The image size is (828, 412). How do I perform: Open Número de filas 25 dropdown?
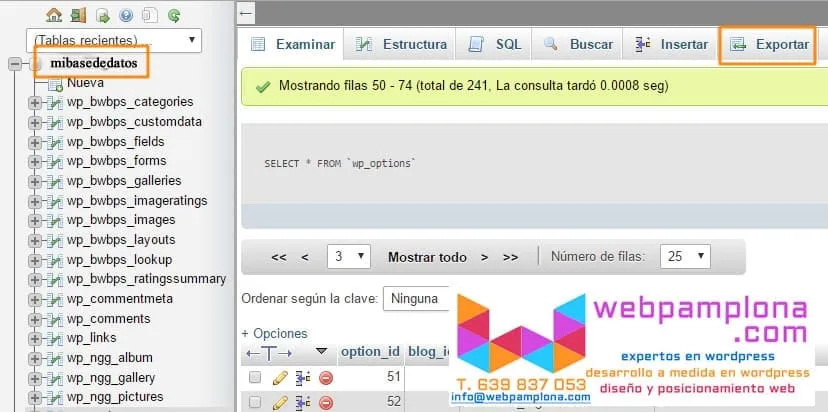pyautogui.click(x=685, y=257)
